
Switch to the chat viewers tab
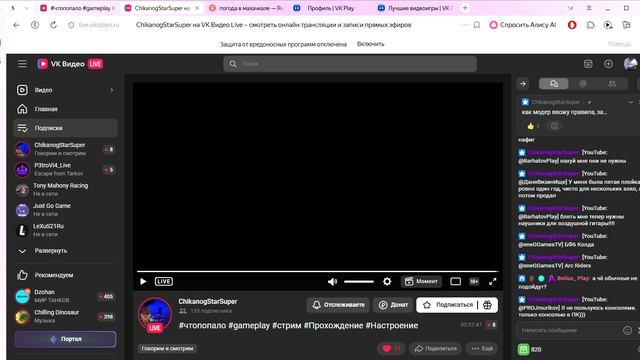(612, 84)
